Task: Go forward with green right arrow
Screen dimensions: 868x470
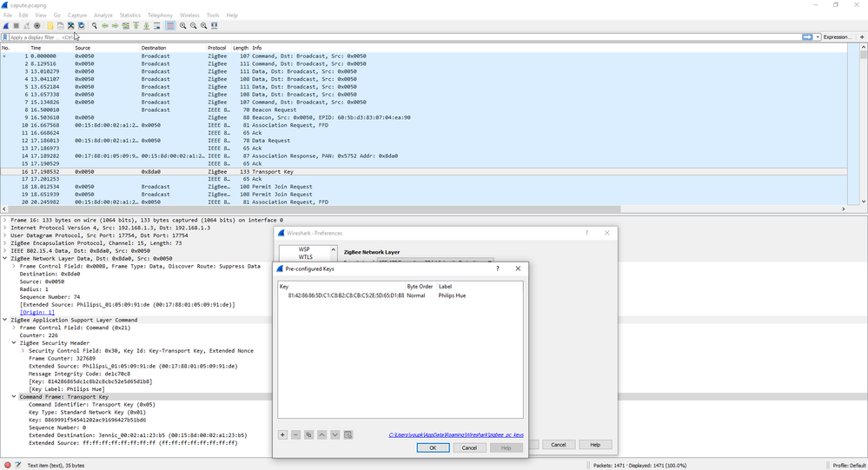Action: [116, 25]
